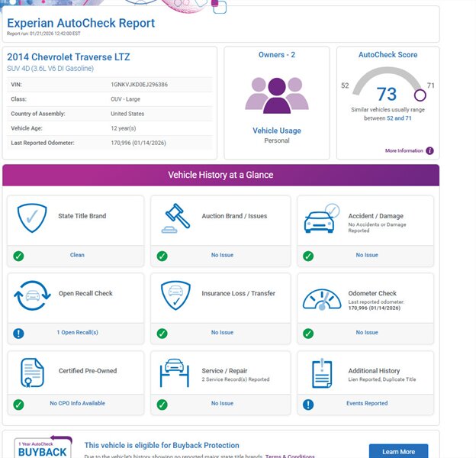The height and width of the screenshot is (458, 476).
Task: Click the State Title Brand shield icon
Action: click(32, 218)
